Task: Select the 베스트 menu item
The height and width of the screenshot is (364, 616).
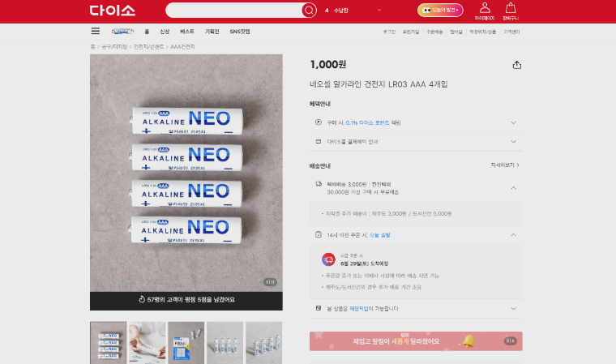Action: click(x=187, y=32)
